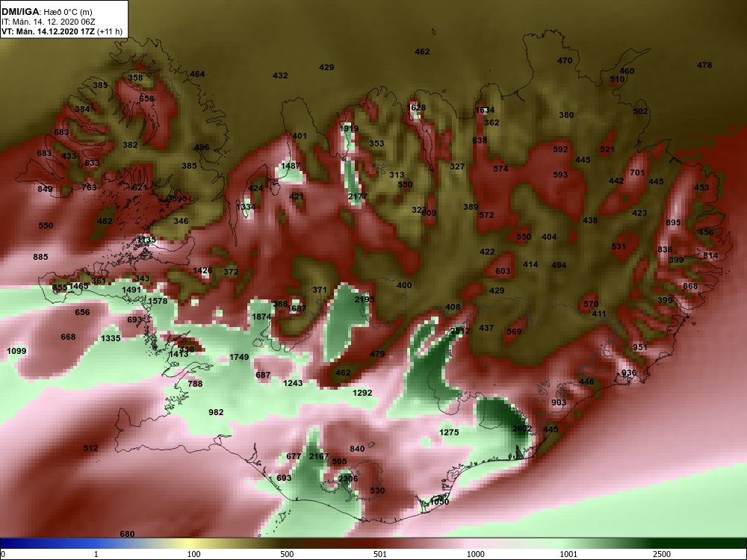
Task: Click the map value 1687
Action: (x=297, y=308)
